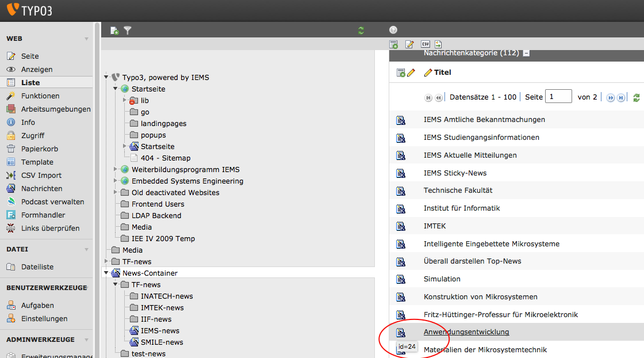The image size is (644, 358).
Task: Select LDAP Backend folder
Action: (156, 216)
